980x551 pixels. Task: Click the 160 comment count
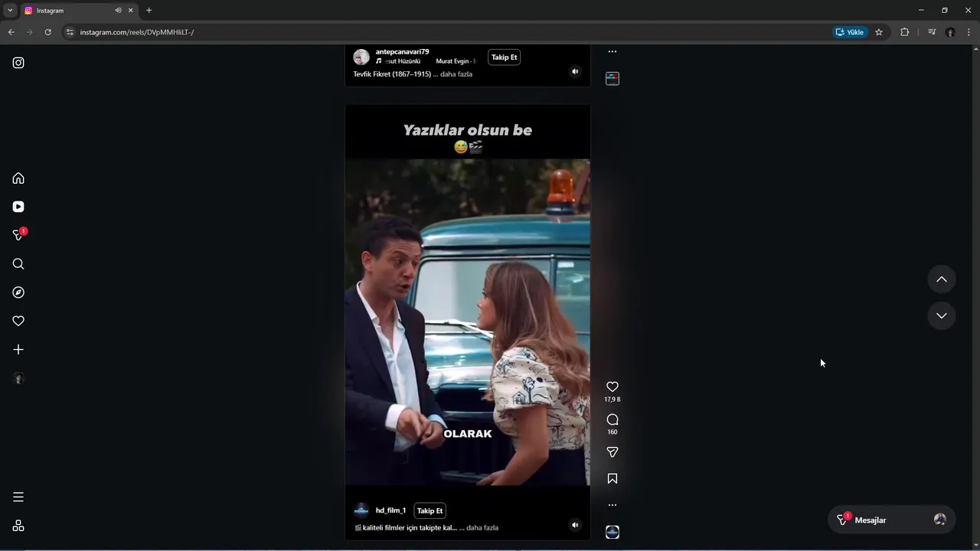pos(612,432)
